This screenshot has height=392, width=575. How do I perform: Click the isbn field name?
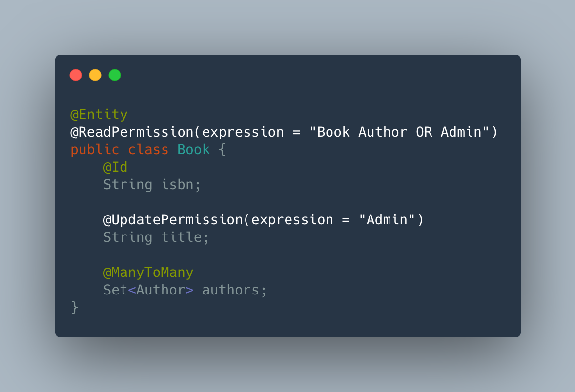coord(178,185)
